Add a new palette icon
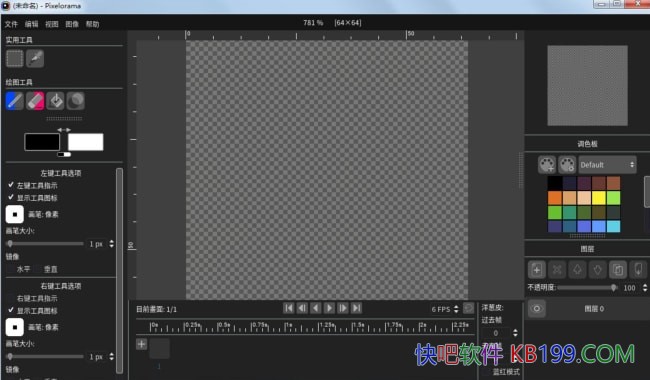650x380 pixels. (x=547, y=165)
